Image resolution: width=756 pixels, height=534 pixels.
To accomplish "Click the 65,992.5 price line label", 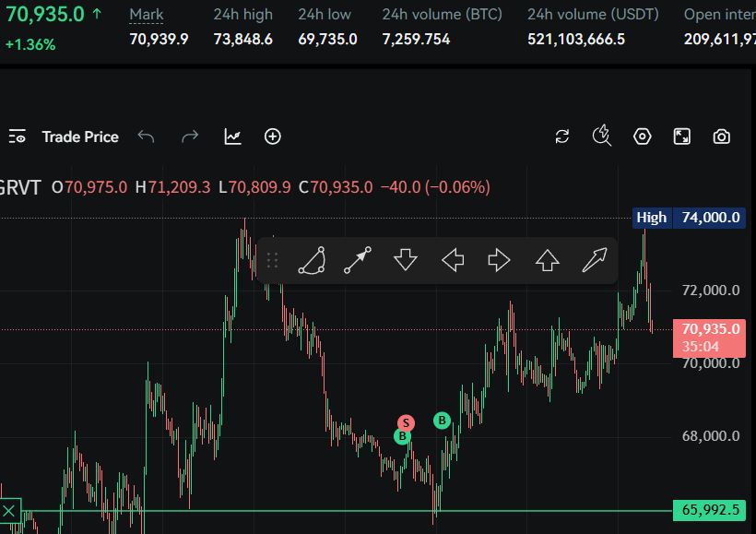I will 709,510.
